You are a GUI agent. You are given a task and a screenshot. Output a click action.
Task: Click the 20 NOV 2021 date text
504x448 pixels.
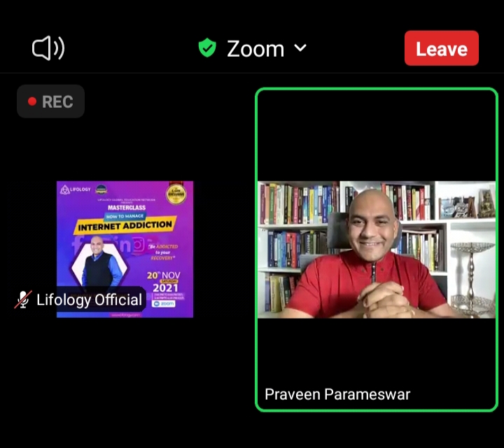coord(164,282)
